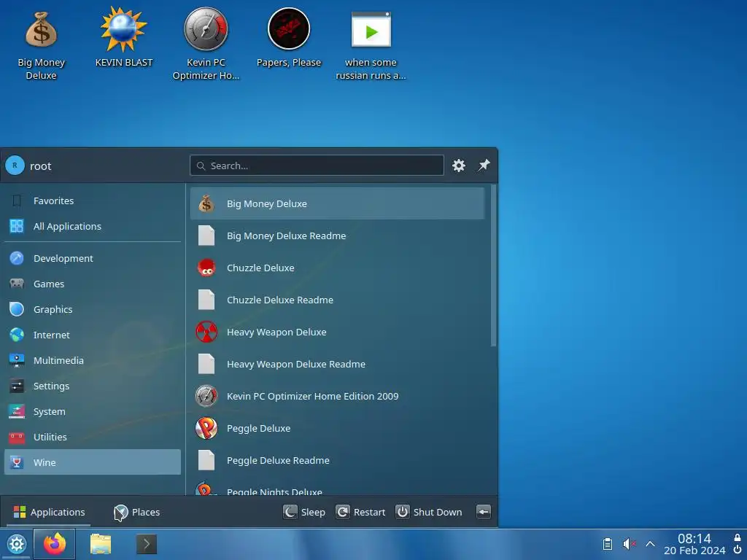Screen dimensions: 747x560
Task: Open the 'when some russian runs' video file
Action: tap(371, 44)
